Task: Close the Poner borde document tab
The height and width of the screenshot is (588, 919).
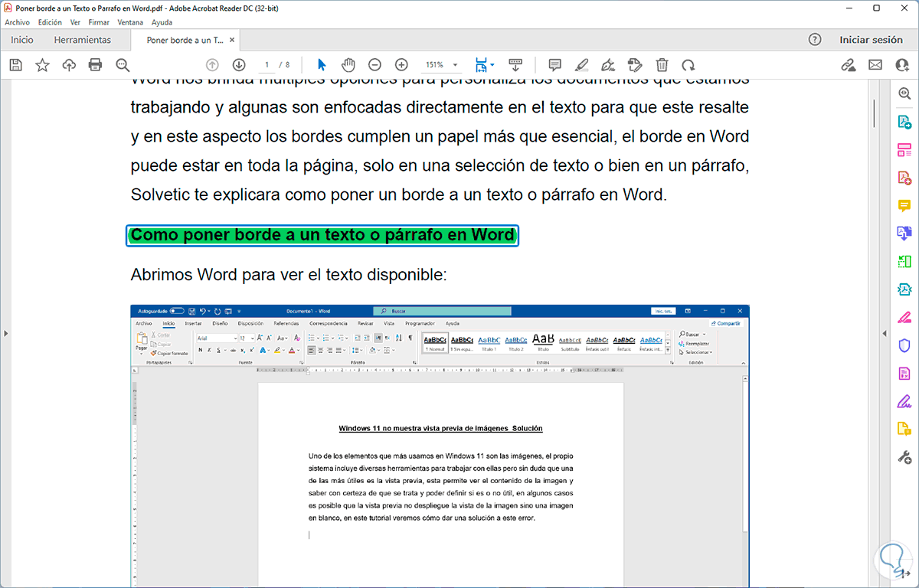Action: 231,40
